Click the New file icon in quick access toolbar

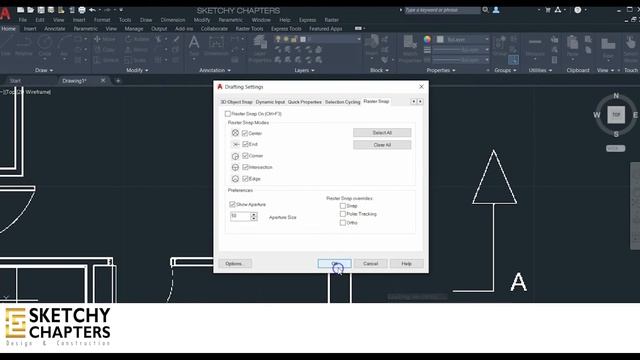click(x=20, y=10)
